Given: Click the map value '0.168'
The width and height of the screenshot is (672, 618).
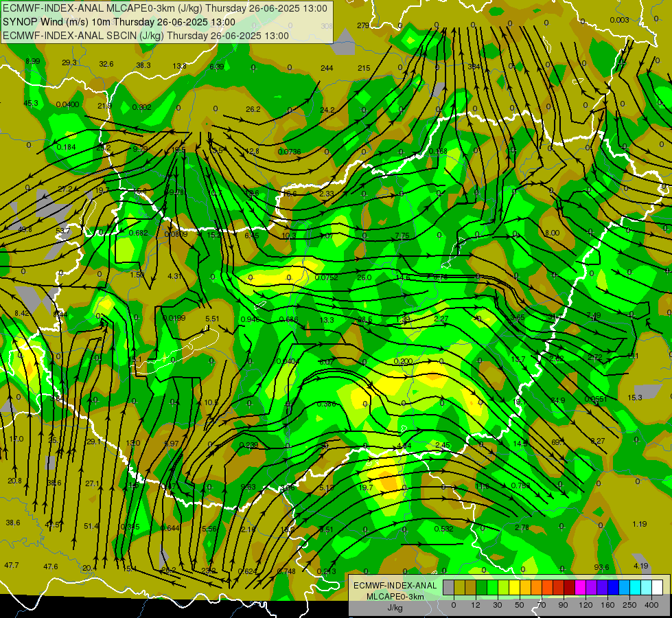Looking at the screenshot, I should coord(438,151).
